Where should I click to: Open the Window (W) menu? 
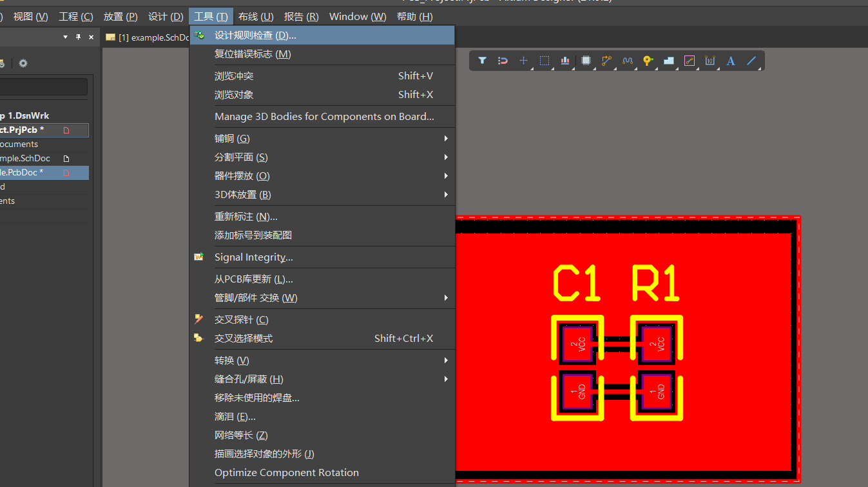click(x=358, y=17)
